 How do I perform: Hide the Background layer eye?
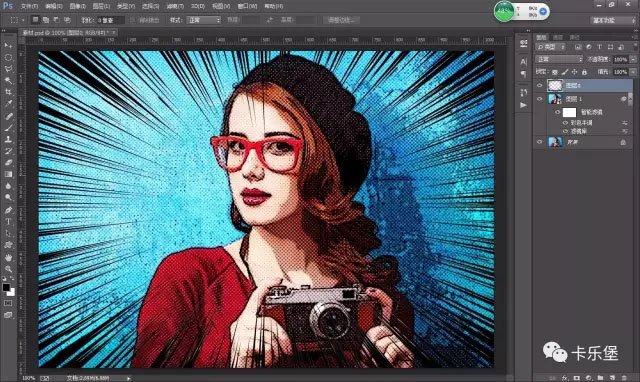pyautogui.click(x=540, y=142)
